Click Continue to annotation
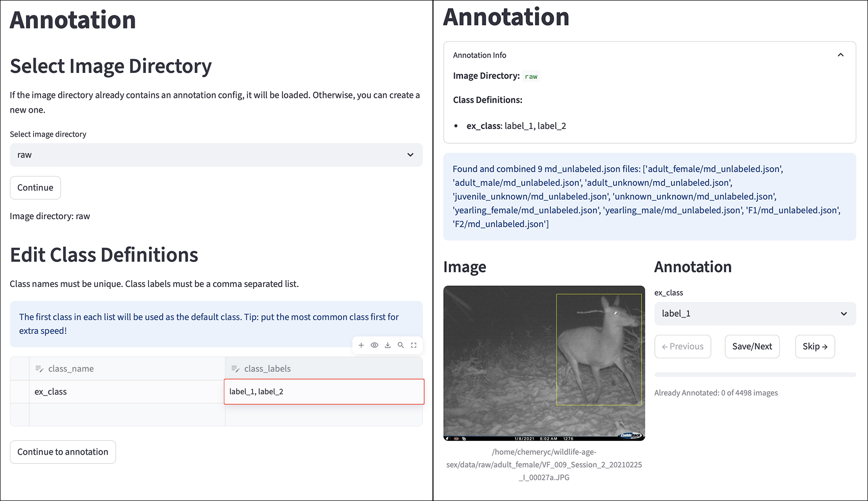Screen dimensions: 868x501 tap(63, 452)
